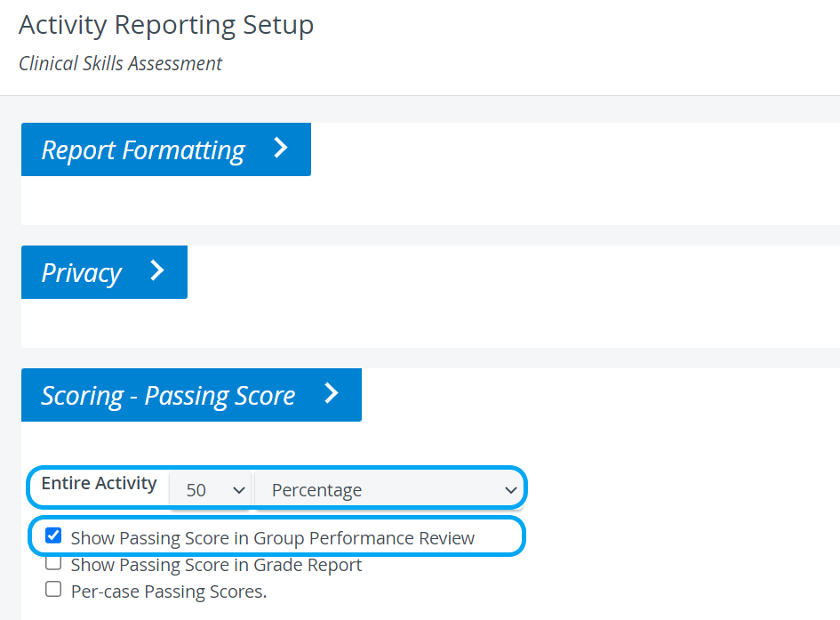This screenshot has width=840, height=620.
Task: Uncheck Show Passing Score in Group Performance Review
Action: (53, 535)
